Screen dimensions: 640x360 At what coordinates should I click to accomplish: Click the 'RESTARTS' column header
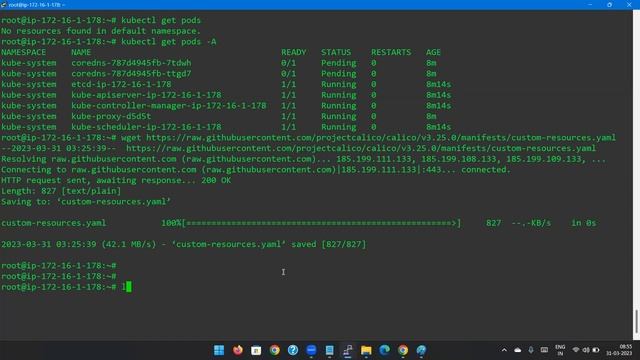(391, 52)
